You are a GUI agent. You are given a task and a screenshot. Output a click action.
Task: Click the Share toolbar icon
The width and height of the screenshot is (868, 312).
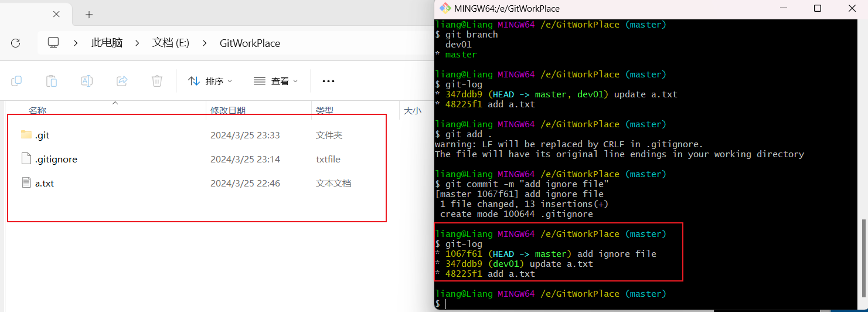point(122,81)
